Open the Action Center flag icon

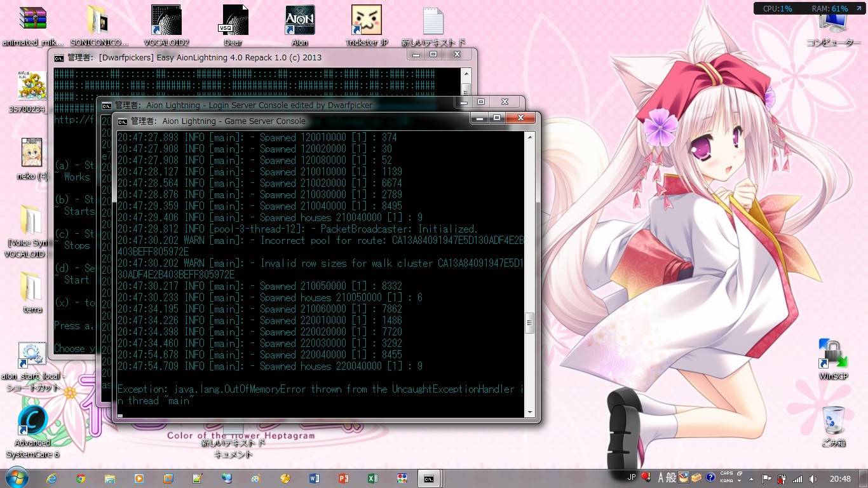[x=767, y=479]
